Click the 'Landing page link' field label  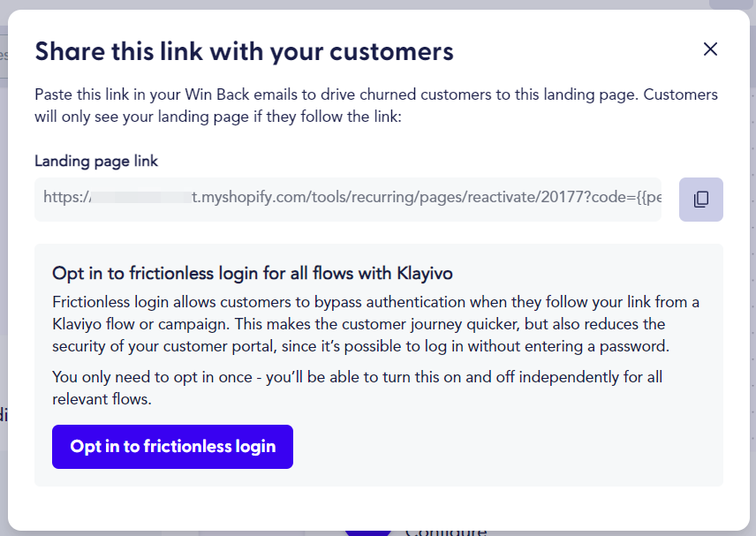(x=96, y=161)
